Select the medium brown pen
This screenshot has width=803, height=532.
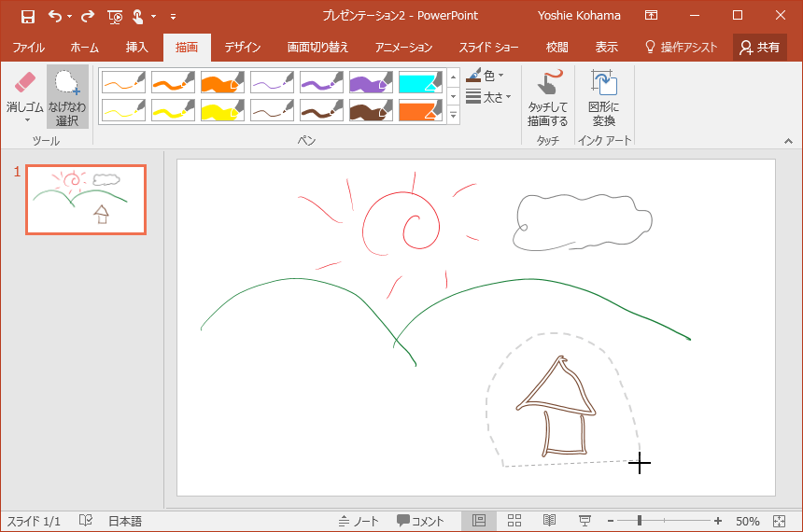[321, 110]
